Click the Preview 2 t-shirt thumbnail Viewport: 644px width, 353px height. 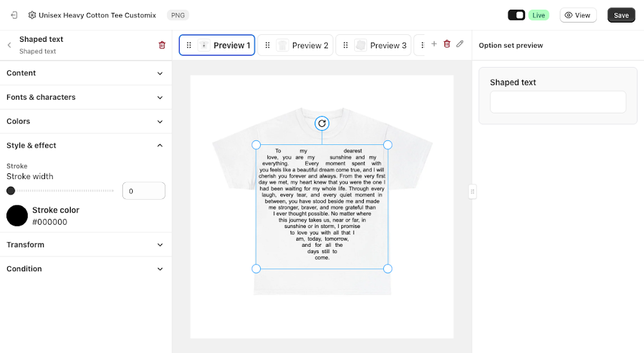(282, 45)
